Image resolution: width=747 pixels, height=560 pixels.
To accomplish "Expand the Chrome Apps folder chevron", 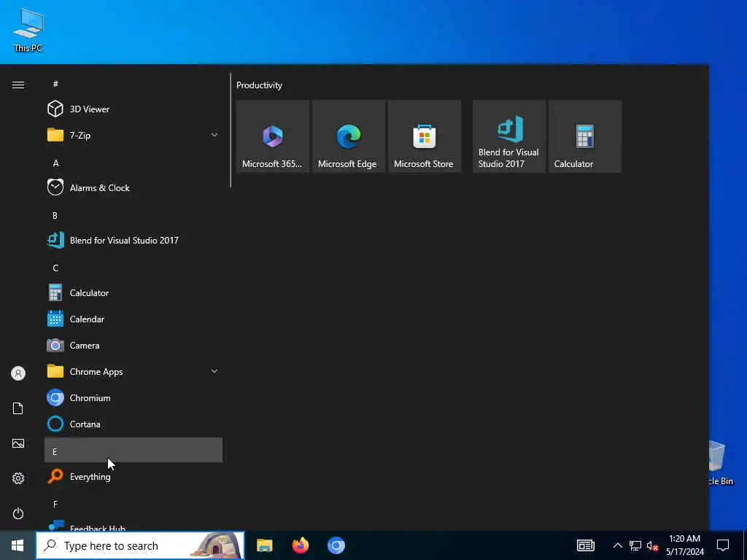I will (214, 371).
